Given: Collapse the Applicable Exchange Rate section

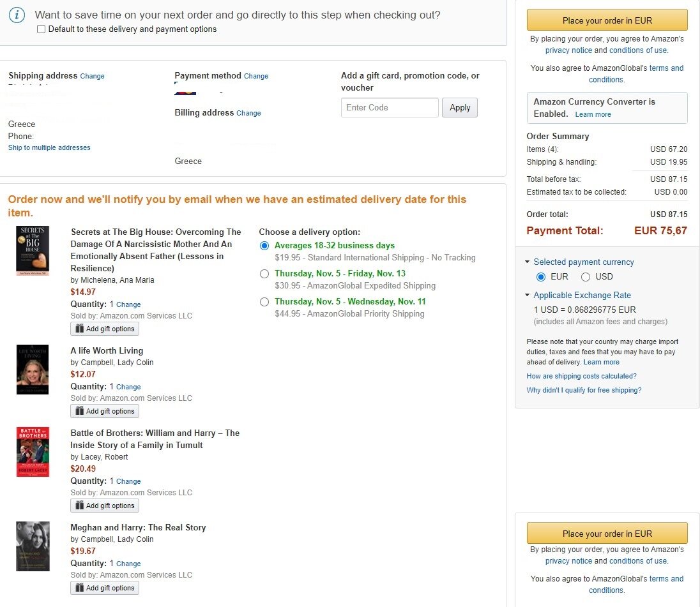Looking at the screenshot, I should [528, 296].
